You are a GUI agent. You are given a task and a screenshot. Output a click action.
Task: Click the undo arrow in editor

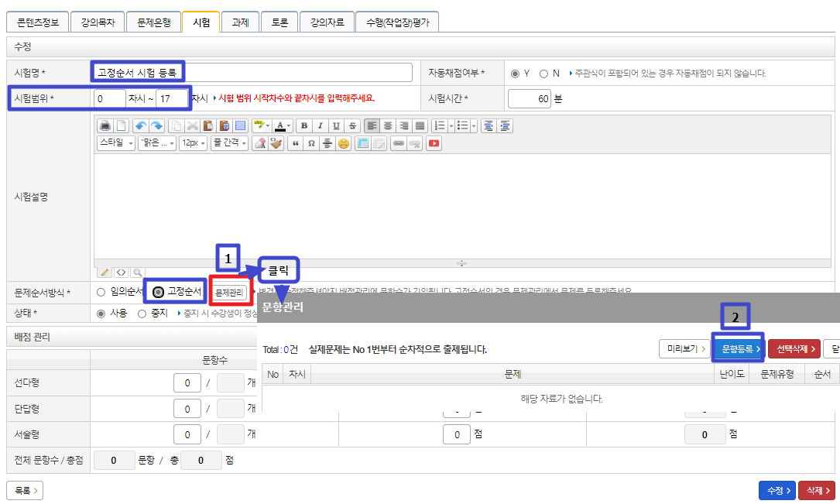[x=140, y=125]
